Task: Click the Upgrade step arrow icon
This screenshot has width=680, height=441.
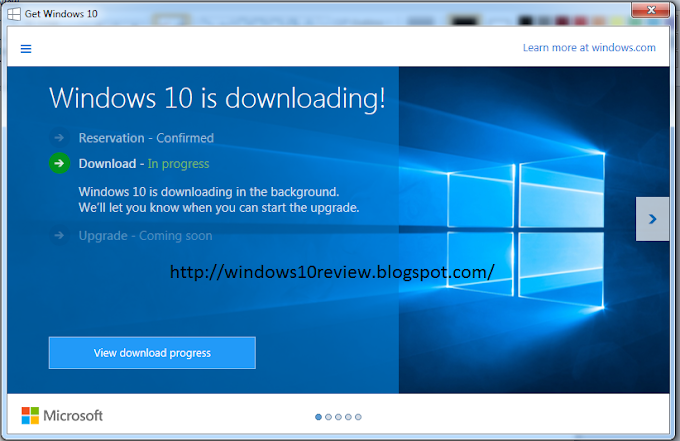Action: point(59,235)
